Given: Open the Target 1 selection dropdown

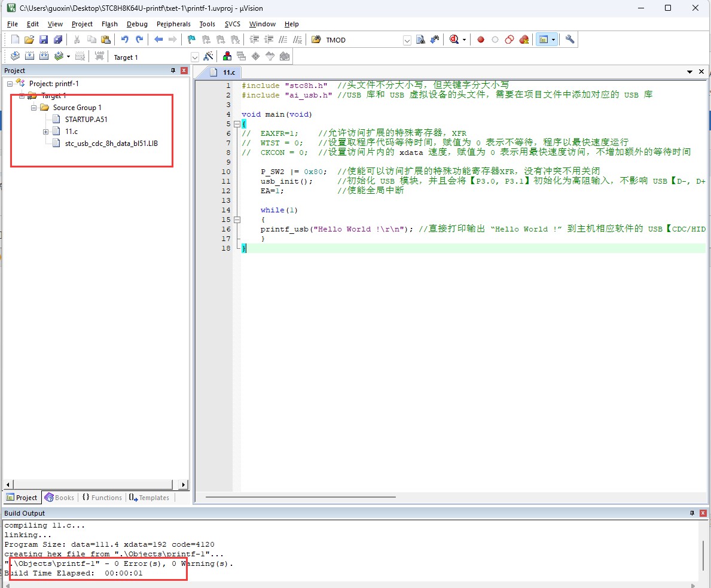Looking at the screenshot, I should point(194,57).
